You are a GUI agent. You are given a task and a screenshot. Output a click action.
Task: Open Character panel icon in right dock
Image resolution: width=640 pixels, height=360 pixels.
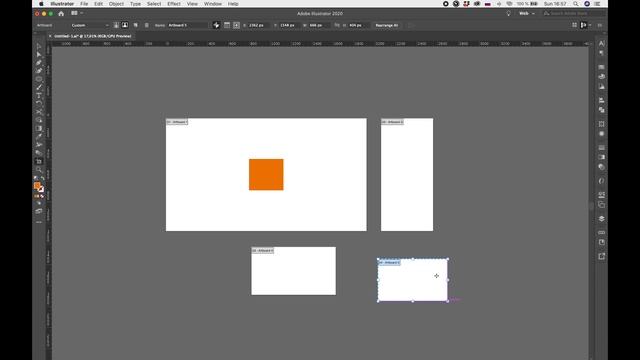tap(602, 43)
